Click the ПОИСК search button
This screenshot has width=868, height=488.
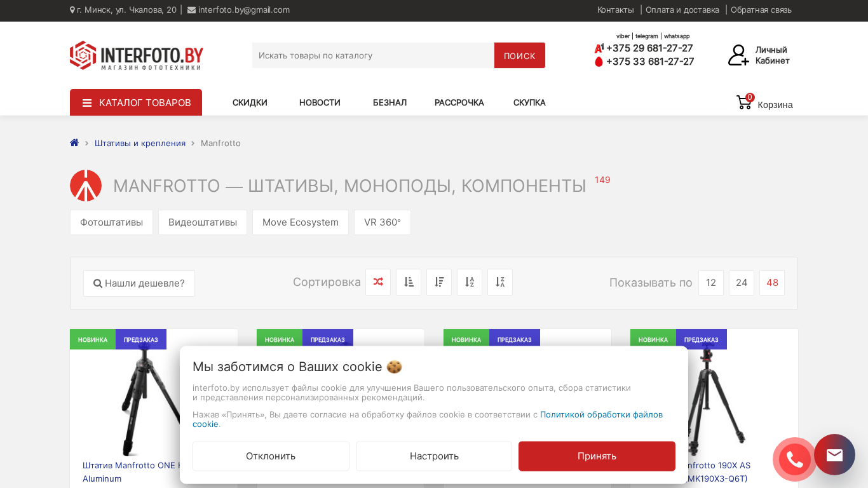(520, 55)
